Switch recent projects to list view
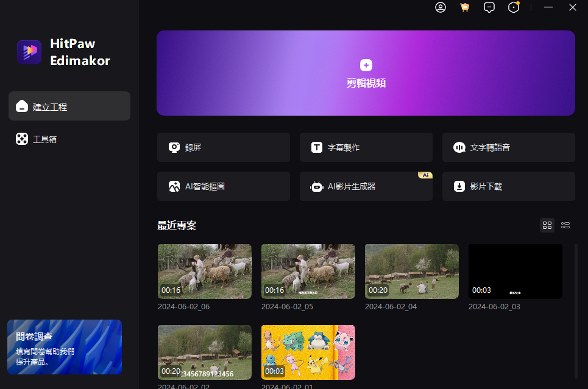 [565, 225]
